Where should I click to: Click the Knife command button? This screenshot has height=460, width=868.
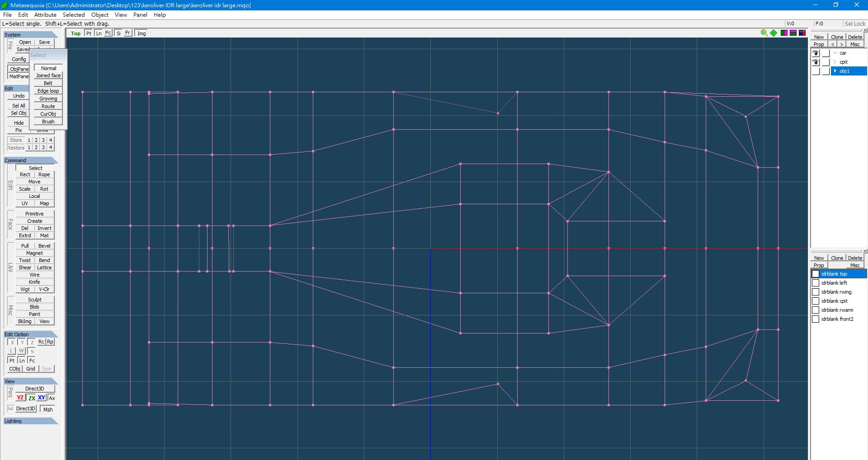coord(35,282)
